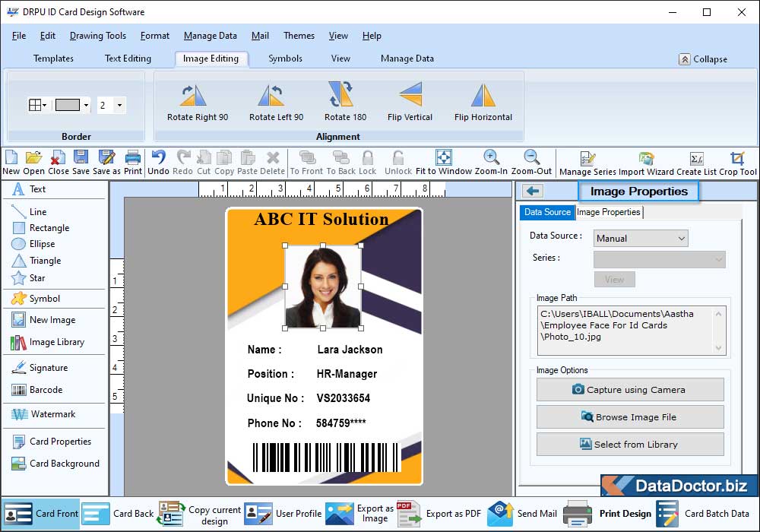Open the Signature tool

pyautogui.click(x=40, y=368)
